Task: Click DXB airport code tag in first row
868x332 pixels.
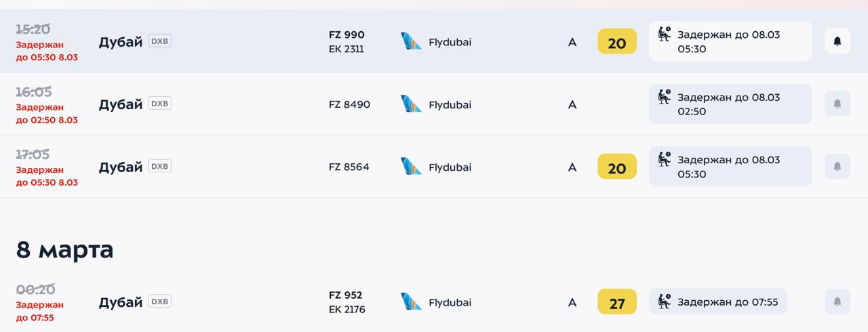Action: pos(160,41)
